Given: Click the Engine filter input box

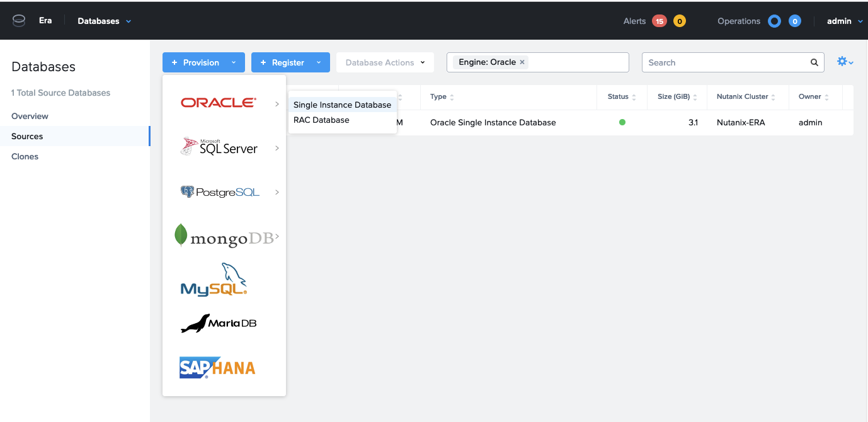Looking at the screenshot, I should [538, 62].
